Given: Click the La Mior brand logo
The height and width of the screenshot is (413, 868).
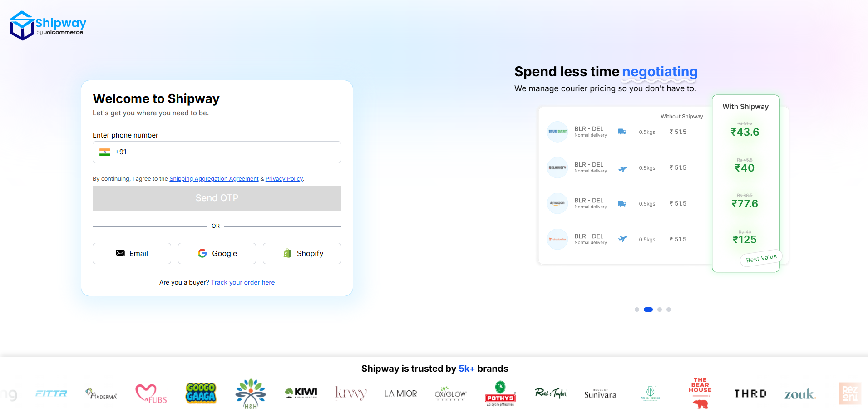Looking at the screenshot, I should click(400, 393).
